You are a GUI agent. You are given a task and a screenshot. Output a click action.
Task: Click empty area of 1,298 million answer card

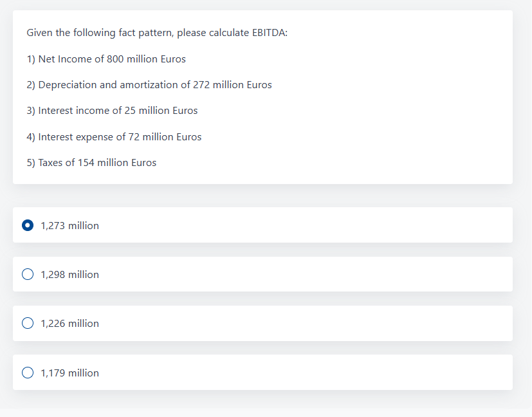(x=306, y=274)
